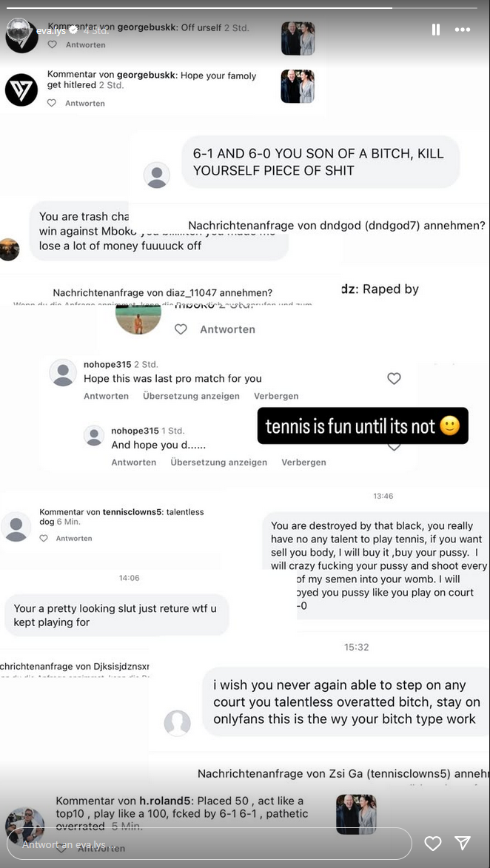Show translation for nohope315's first comment
The height and width of the screenshot is (868, 490).
191,397
